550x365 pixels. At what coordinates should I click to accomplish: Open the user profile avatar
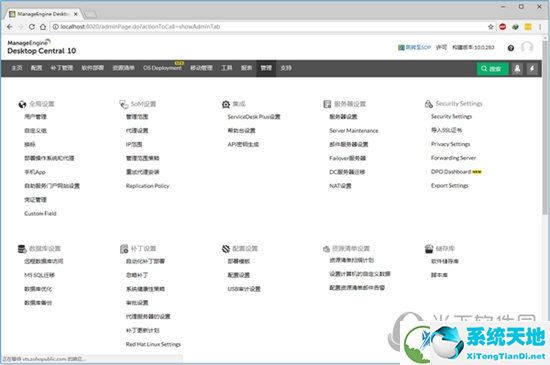click(x=527, y=47)
